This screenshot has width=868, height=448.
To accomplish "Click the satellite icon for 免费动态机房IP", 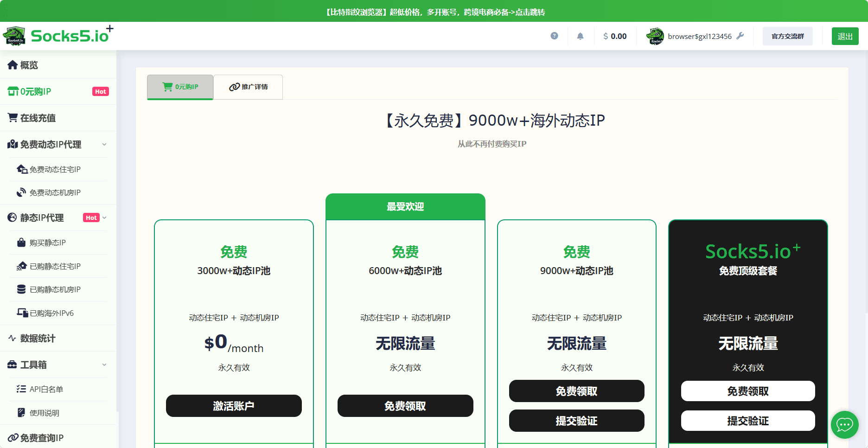I will [21, 192].
